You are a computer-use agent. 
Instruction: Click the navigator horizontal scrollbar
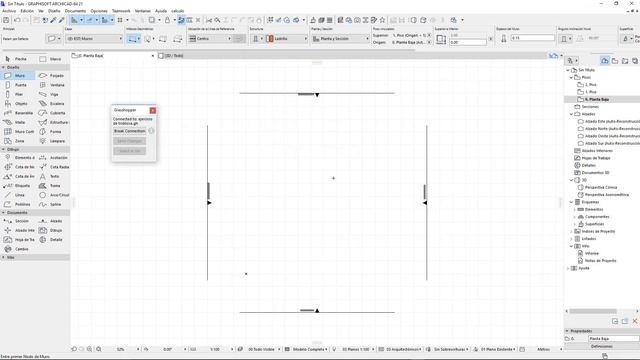point(593,311)
